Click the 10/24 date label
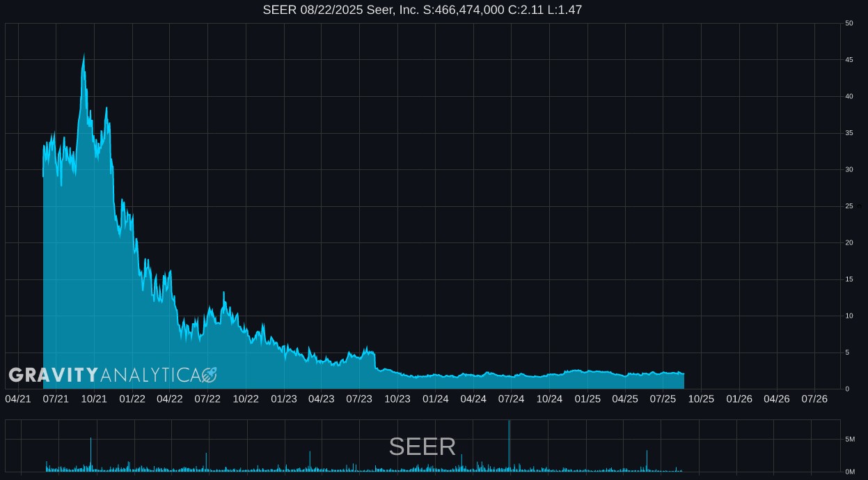 coord(549,398)
